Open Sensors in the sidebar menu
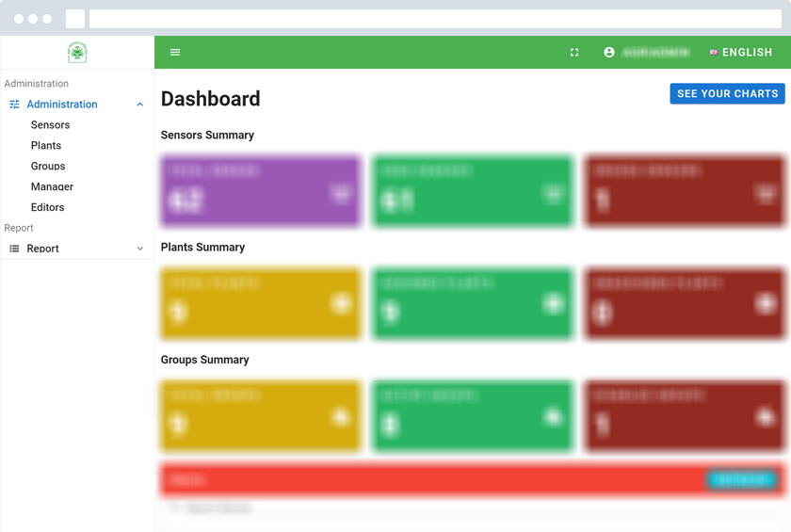Screen dimensions: 791x532 (x=50, y=125)
